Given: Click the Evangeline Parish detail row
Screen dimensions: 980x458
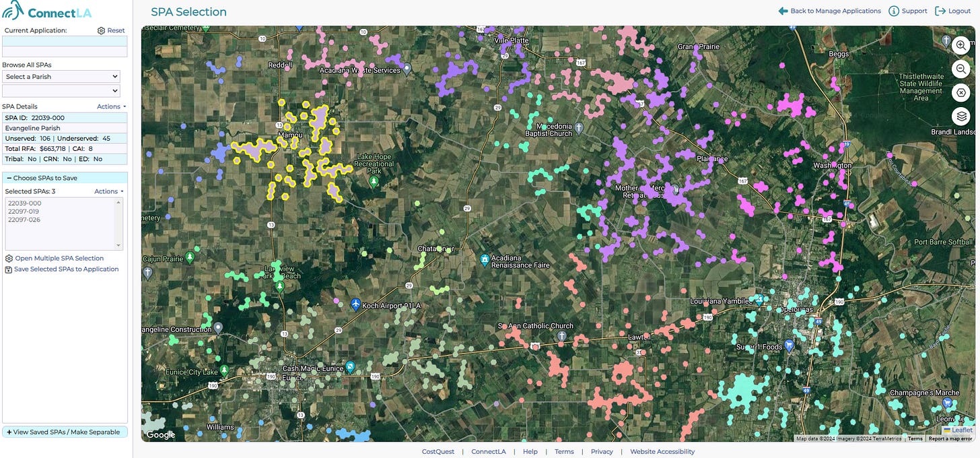Looking at the screenshot, I should tap(65, 128).
